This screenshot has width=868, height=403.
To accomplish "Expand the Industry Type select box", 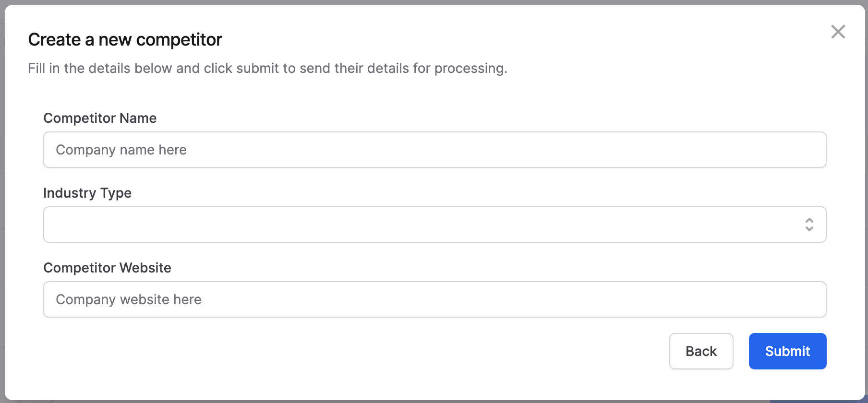I will [434, 225].
